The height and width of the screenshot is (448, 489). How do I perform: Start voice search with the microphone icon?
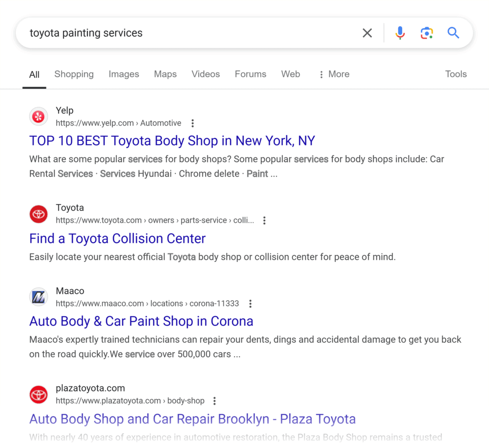(400, 33)
